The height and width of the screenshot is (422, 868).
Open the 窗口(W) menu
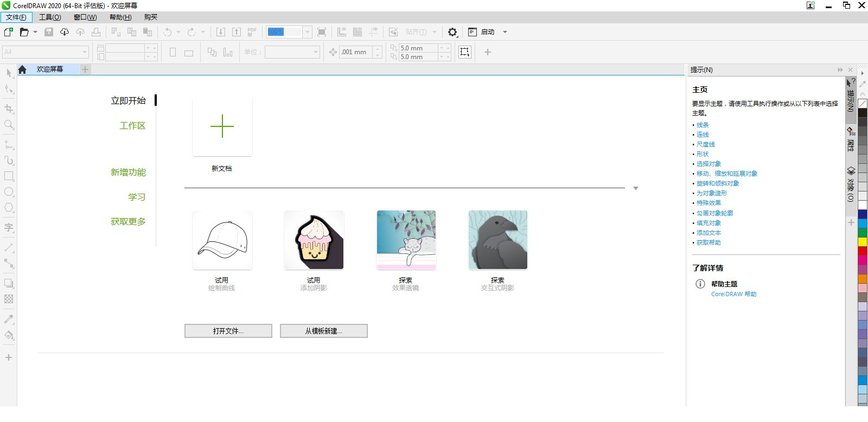[x=85, y=17]
